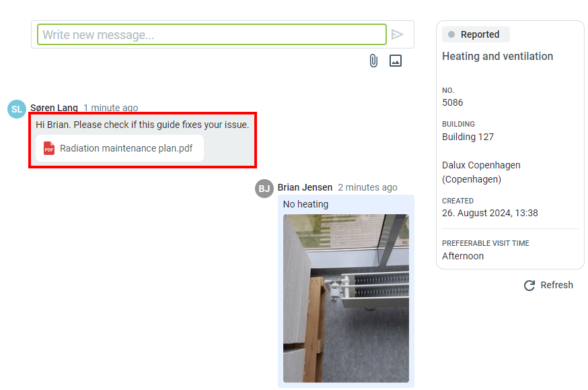This screenshot has height=390, width=588.
Task: Open the radiator photo thumbnail
Action: (346, 298)
